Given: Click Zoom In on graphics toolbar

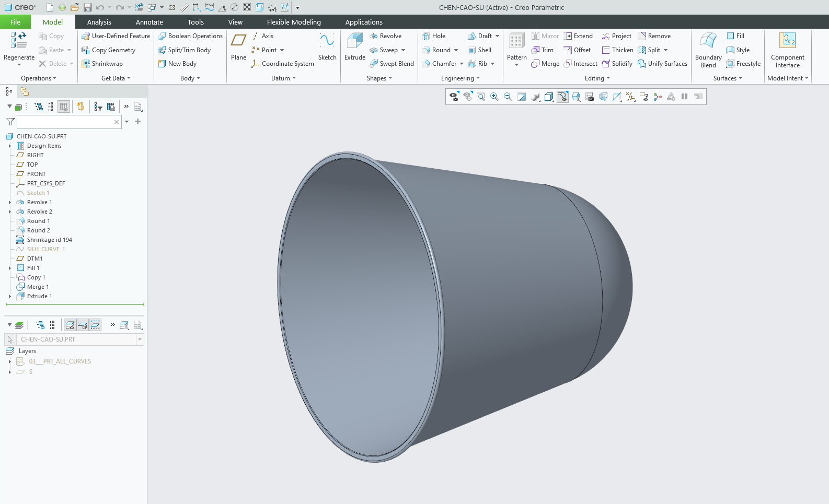Looking at the screenshot, I should (x=494, y=97).
